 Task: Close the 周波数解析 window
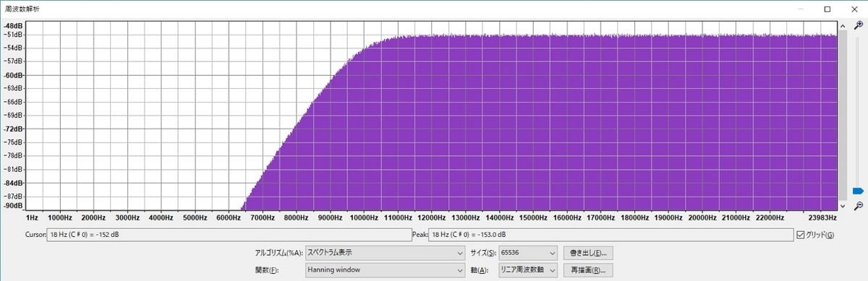[x=854, y=9]
